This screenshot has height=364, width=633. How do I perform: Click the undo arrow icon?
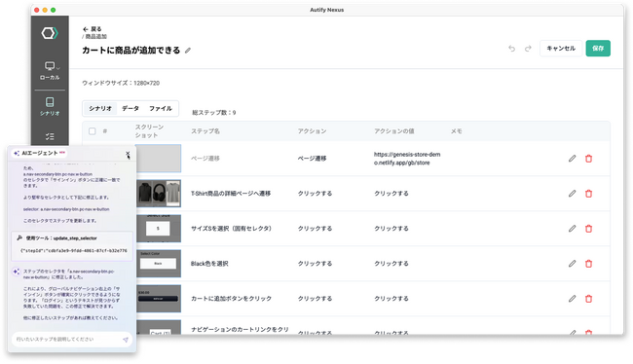pos(512,49)
